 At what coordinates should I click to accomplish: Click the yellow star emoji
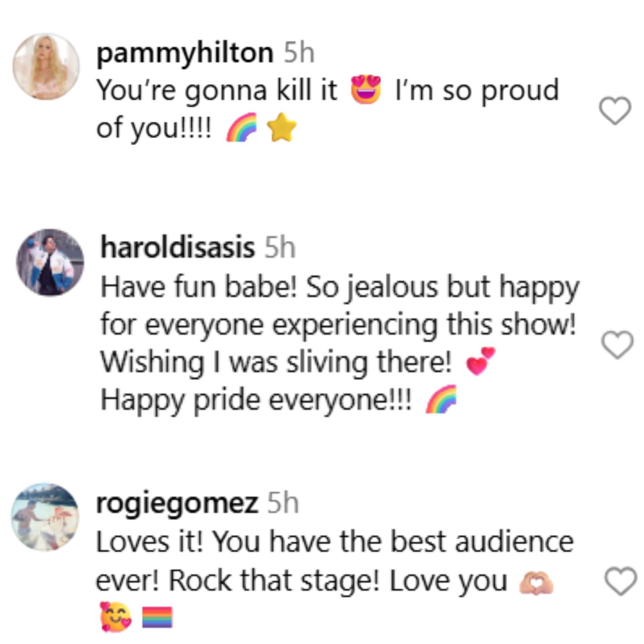(x=282, y=127)
